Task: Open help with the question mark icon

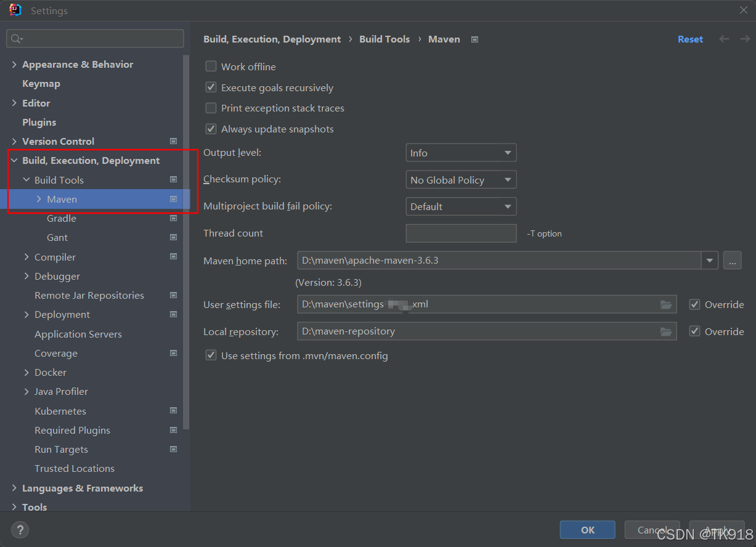Action: pos(20,529)
